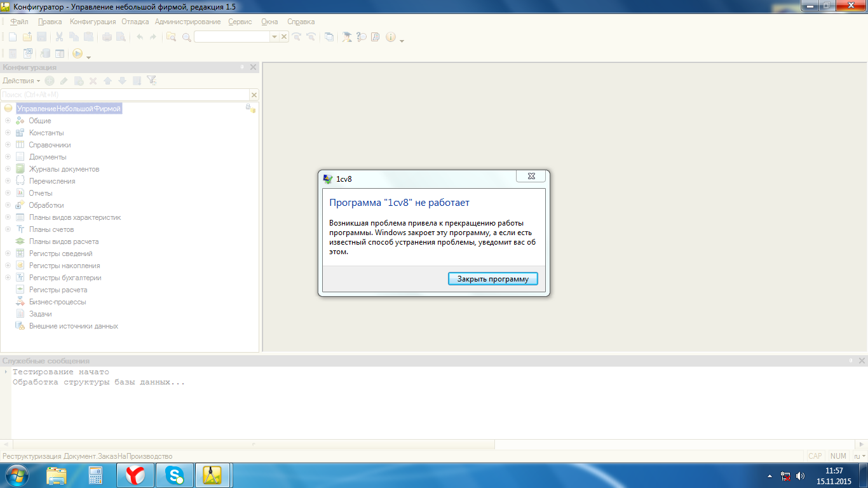Image resolution: width=868 pixels, height=488 pixels.
Task: Click the Справочники catalog icon in tree
Action: tap(20, 145)
